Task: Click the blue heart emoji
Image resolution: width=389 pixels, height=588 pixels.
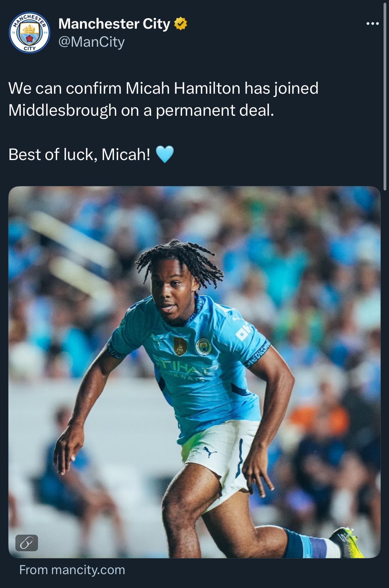Action: click(x=165, y=154)
